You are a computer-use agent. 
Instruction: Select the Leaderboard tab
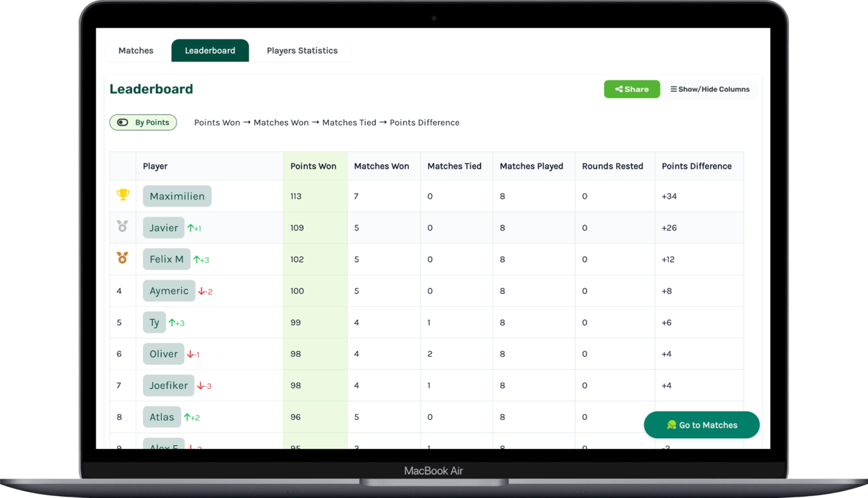click(210, 50)
